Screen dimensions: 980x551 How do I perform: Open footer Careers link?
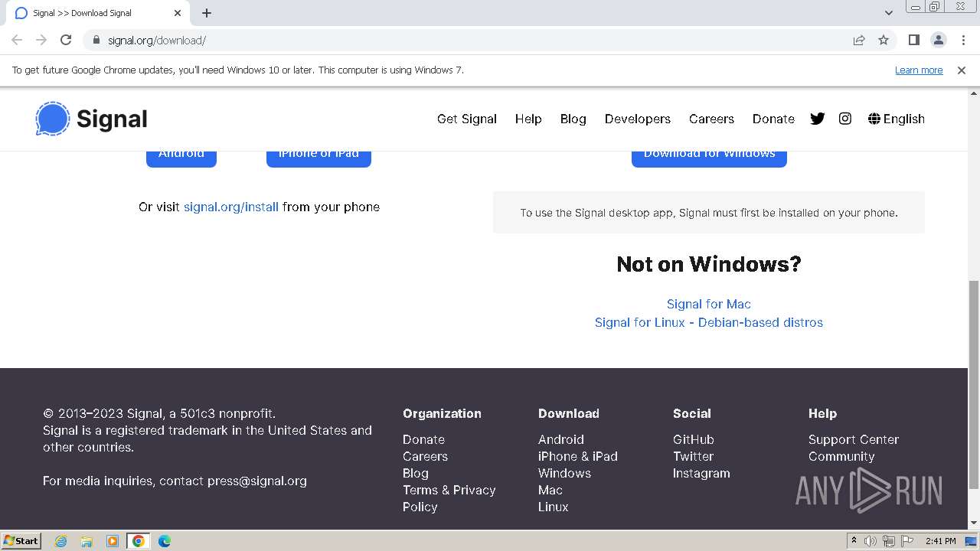tap(425, 456)
